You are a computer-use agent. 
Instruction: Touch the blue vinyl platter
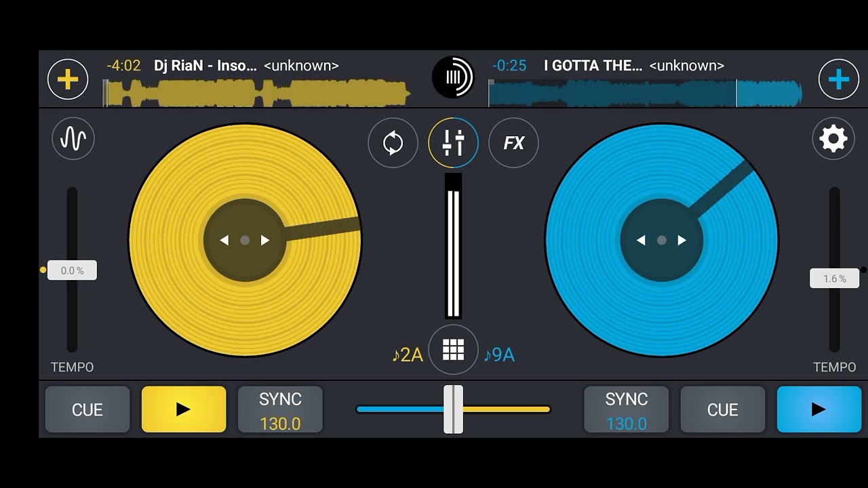click(661, 240)
